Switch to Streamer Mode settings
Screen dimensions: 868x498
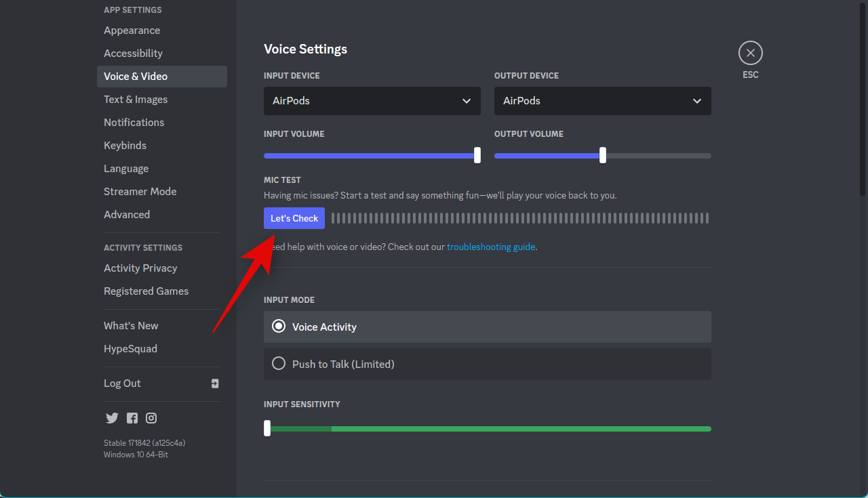click(x=140, y=192)
